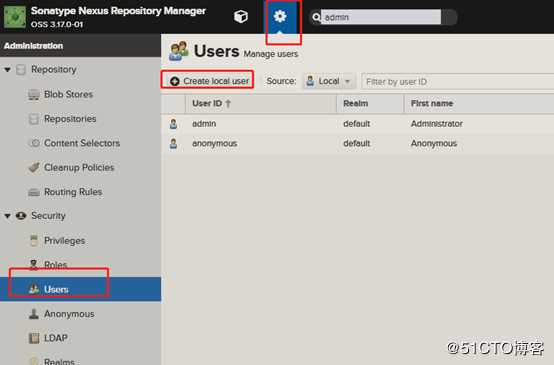Click the Privileges icon
The width and height of the screenshot is (554, 365).
pos(34,241)
